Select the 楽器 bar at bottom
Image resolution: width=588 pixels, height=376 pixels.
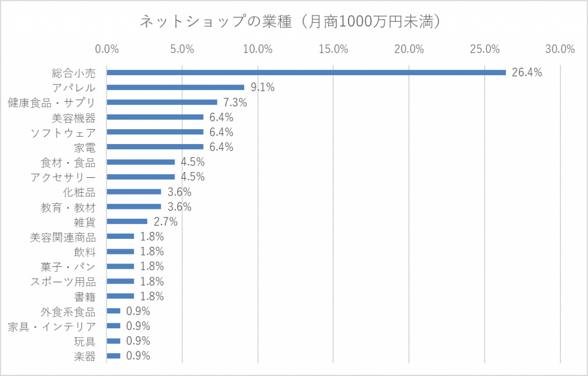coord(113,356)
